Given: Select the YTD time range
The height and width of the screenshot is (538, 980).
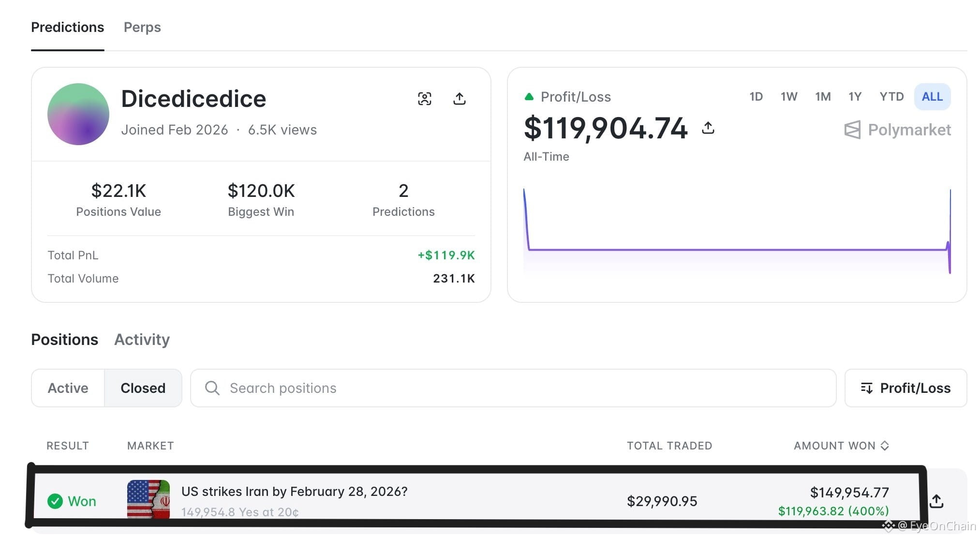Looking at the screenshot, I should click(891, 97).
